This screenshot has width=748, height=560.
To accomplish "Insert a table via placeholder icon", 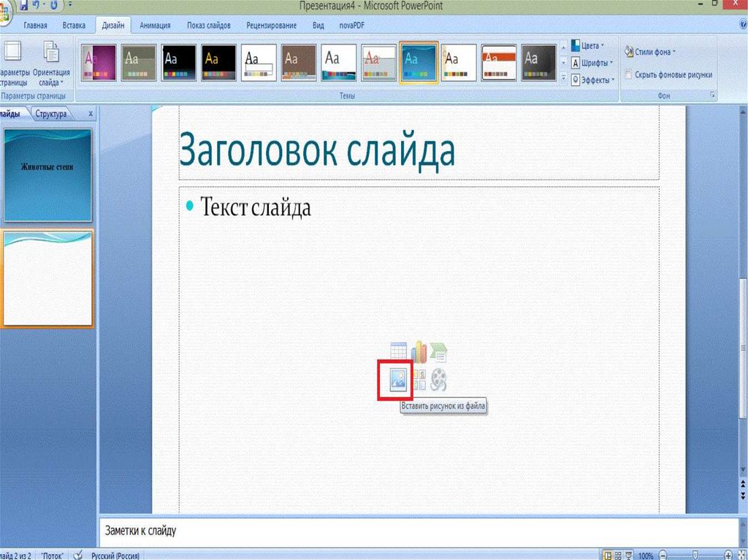I will [x=398, y=351].
